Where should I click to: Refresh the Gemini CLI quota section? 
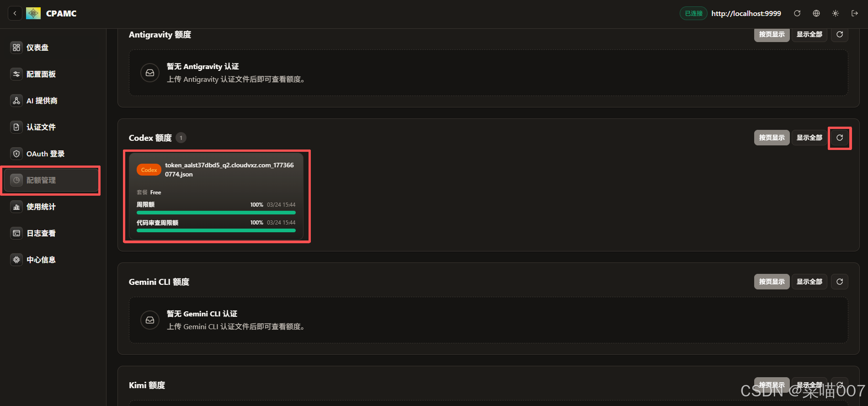839,282
